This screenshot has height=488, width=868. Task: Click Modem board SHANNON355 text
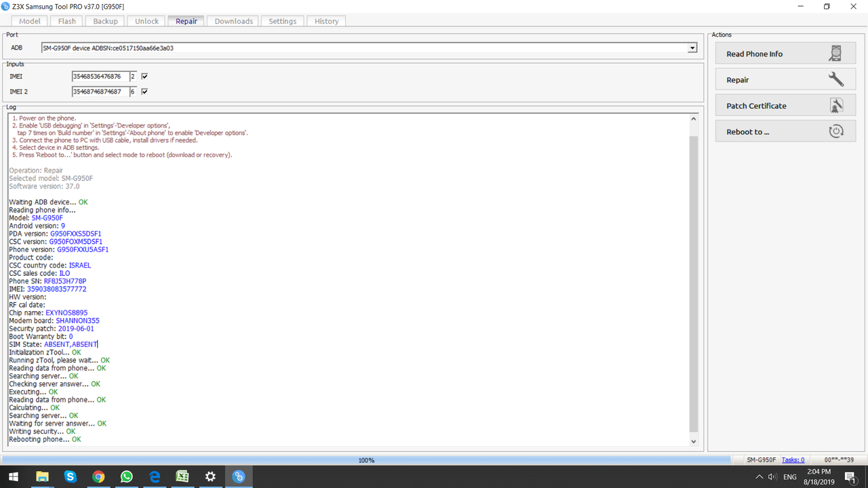coord(77,321)
